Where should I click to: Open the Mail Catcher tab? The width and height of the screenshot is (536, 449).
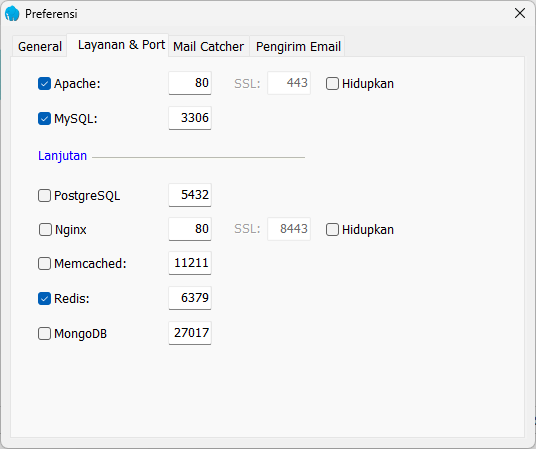point(209,46)
